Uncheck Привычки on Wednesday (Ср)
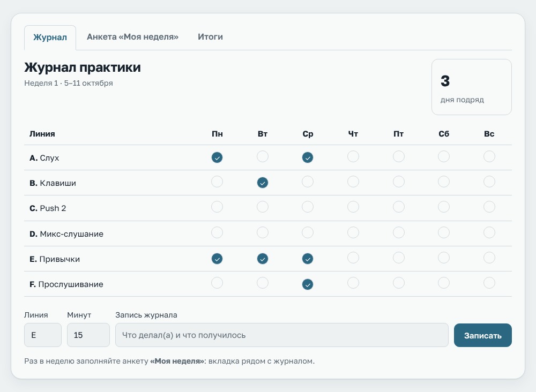536x392 pixels. pyautogui.click(x=308, y=259)
